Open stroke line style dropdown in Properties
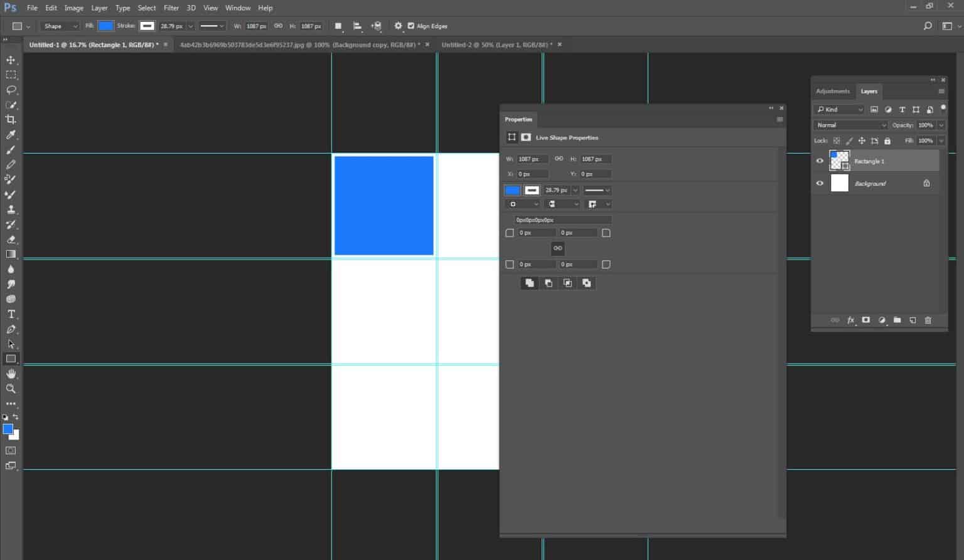Screen dimensions: 964x560 pyautogui.click(x=597, y=190)
